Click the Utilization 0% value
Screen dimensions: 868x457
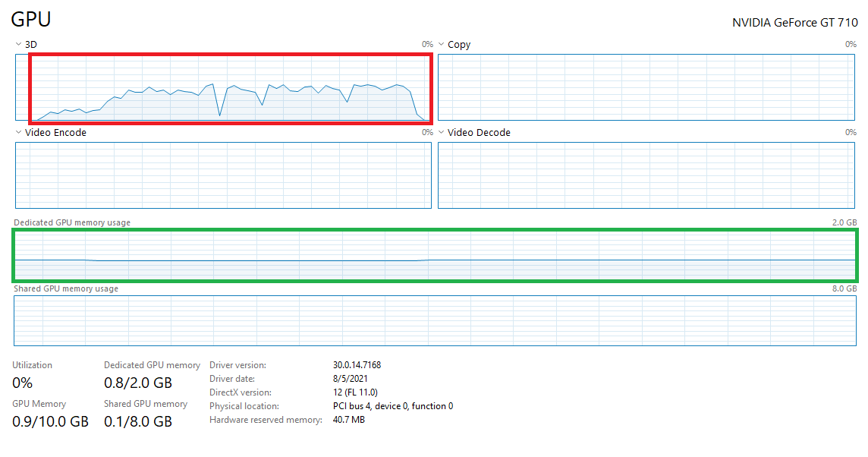tap(23, 383)
